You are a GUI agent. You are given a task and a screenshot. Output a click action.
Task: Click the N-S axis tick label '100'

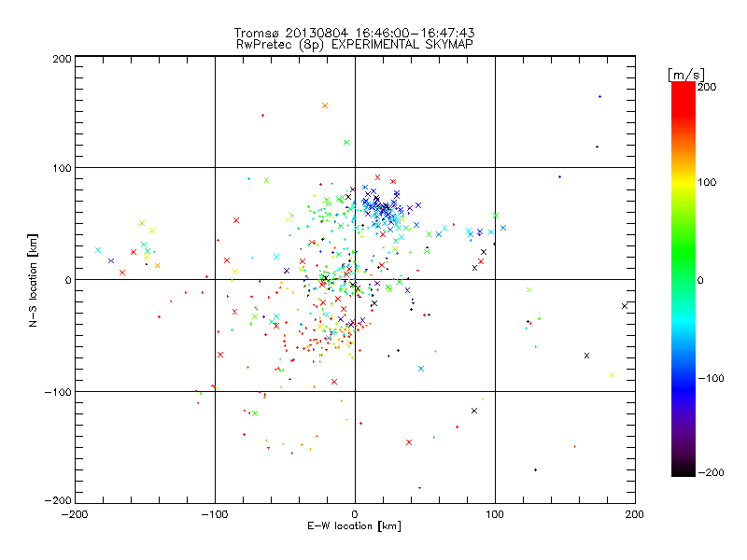pos(62,168)
